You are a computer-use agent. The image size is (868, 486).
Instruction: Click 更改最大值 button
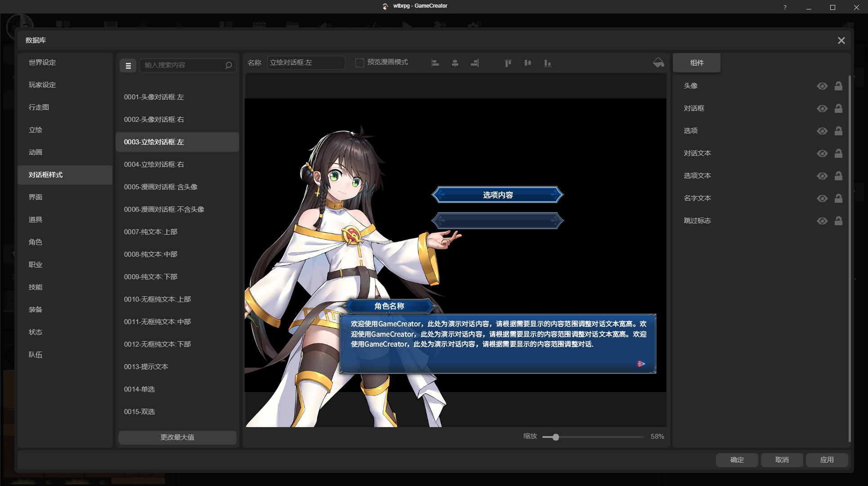coord(177,437)
